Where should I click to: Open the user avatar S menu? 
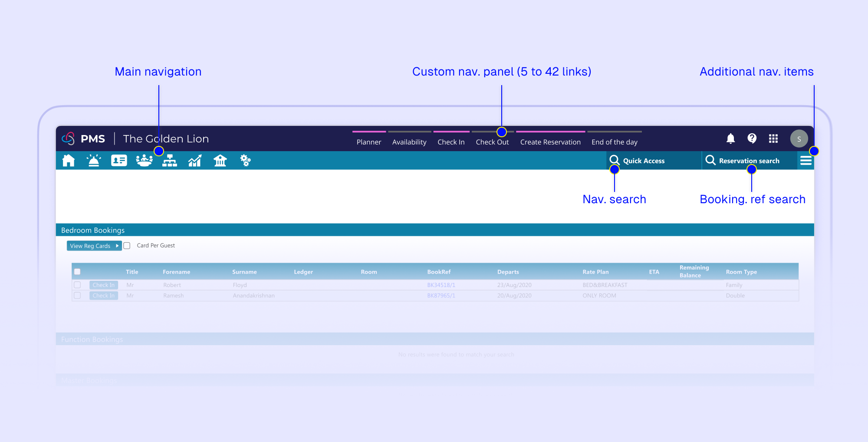point(799,139)
